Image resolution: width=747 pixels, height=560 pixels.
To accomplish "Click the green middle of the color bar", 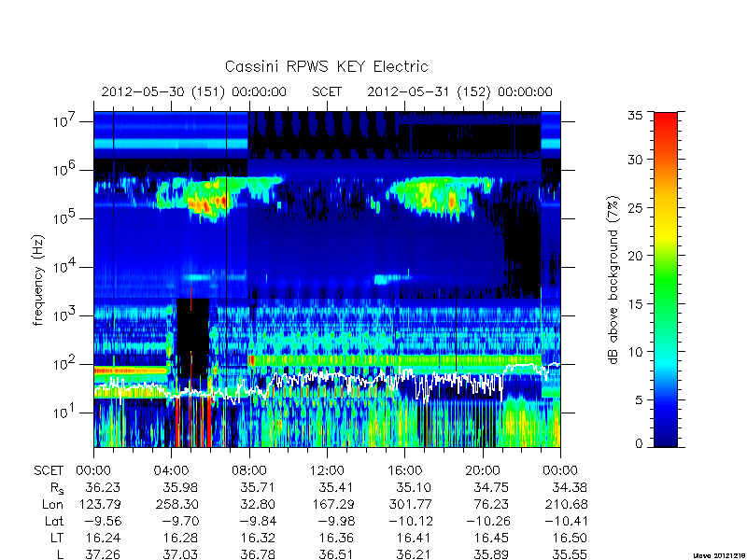I will (666, 281).
